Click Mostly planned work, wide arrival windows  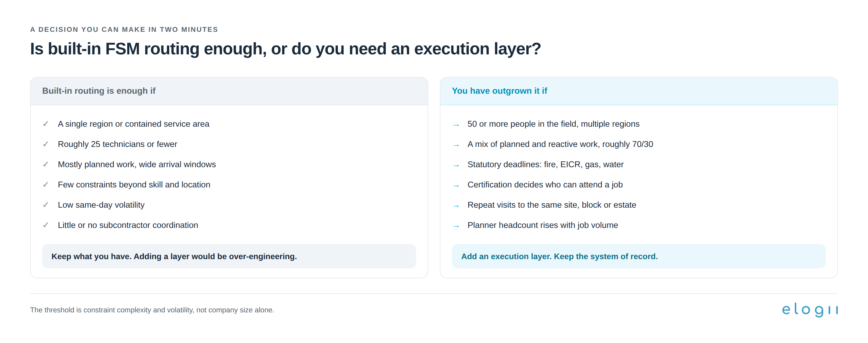[x=137, y=165]
